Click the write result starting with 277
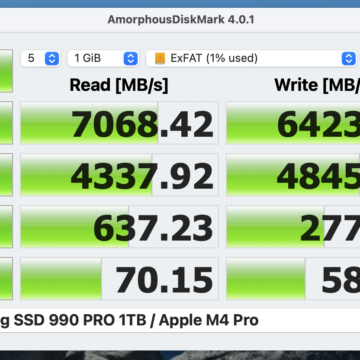 (x=293, y=227)
